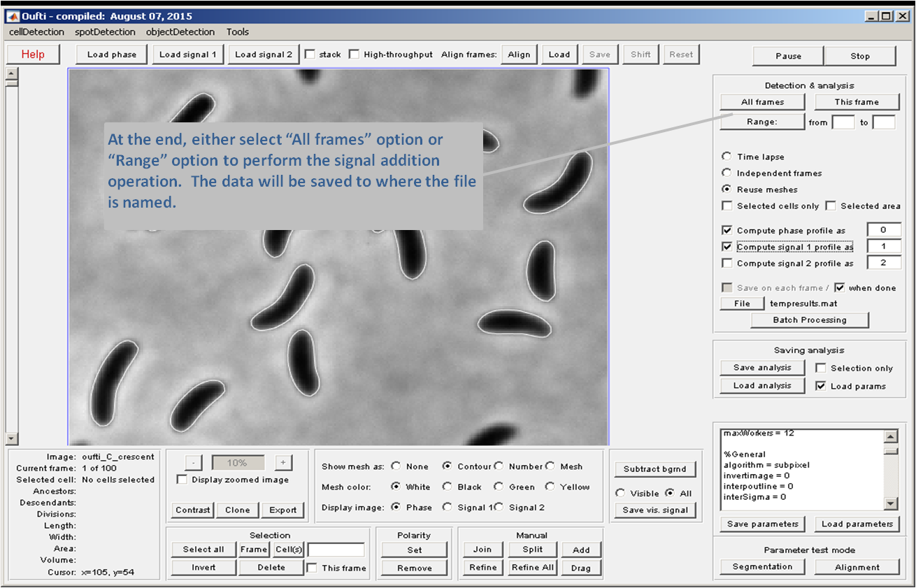Image resolution: width=916 pixels, height=588 pixels.
Task: Show mesh as None
Action: pyautogui.click(x=396, y=466)
